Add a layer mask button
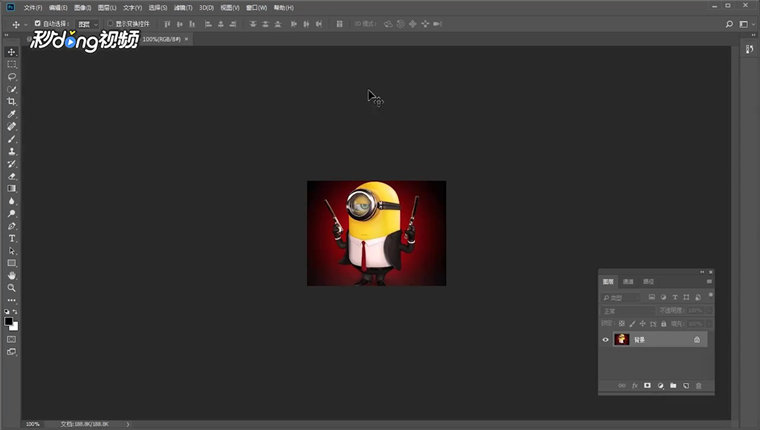 coord(647,386)
